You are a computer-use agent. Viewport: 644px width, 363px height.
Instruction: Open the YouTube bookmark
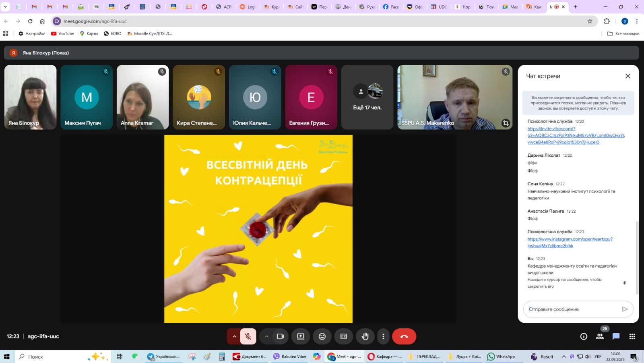(x=63, y=33)
